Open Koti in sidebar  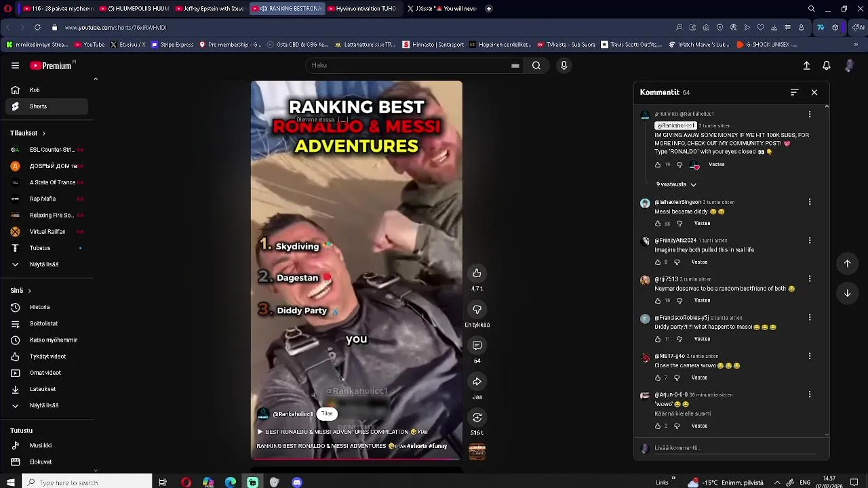tap(47, 90)
